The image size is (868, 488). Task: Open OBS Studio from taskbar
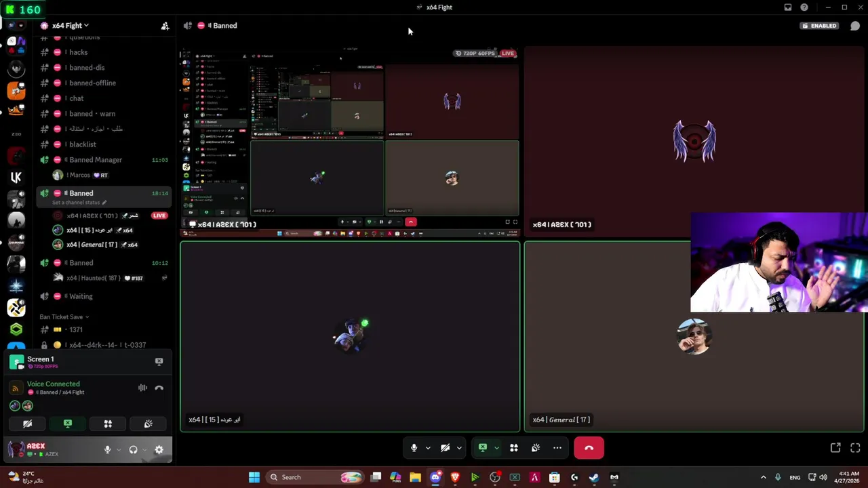[495, 477]
